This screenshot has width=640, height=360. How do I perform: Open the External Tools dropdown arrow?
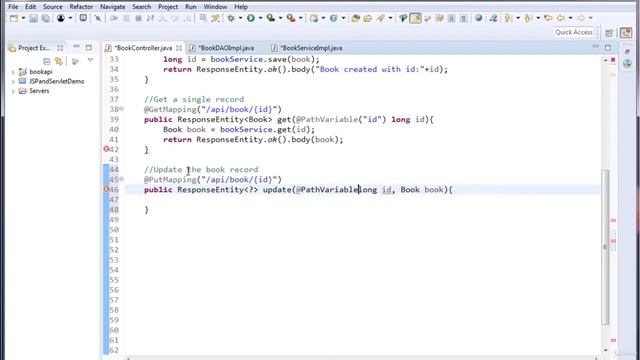pos(300,18)
